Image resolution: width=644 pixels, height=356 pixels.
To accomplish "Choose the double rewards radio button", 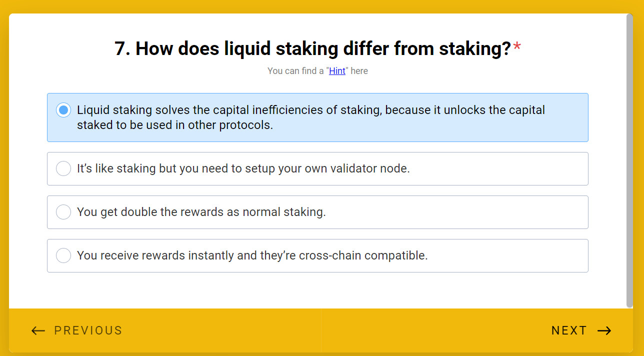I will coord(63,212).
